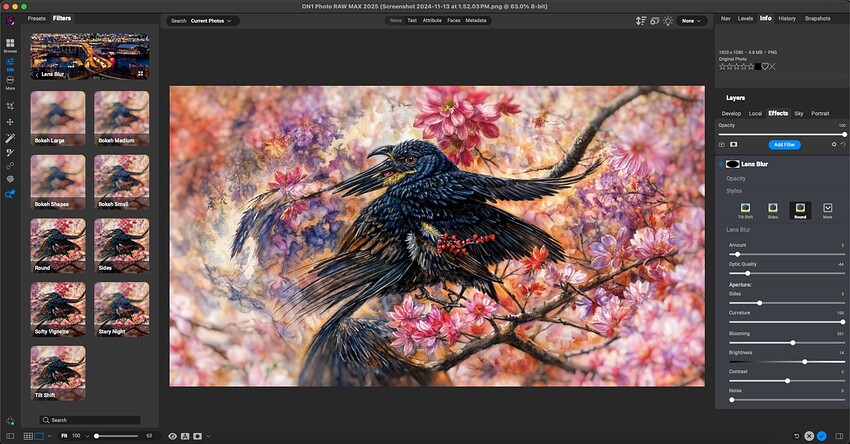Screen dimensions: 850x444
Task: Switch to the Develop tab
Action: pos(731,113)
